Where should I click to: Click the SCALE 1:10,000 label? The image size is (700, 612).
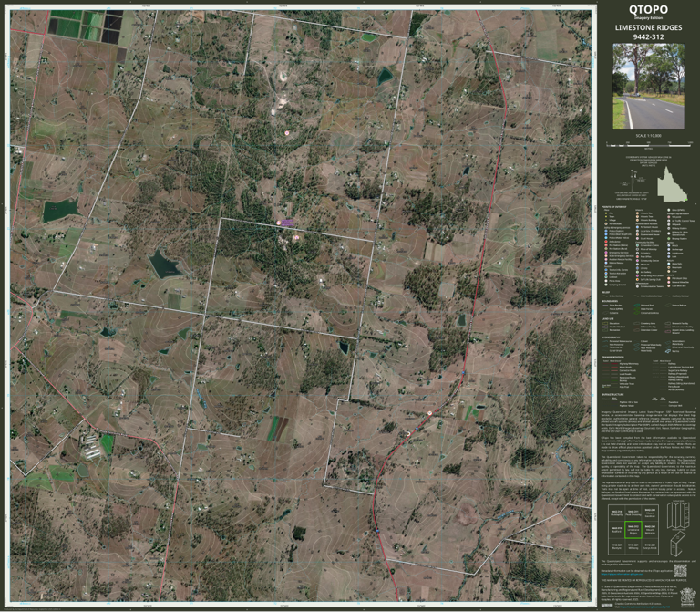pyautogui.click(x=648, y=136)
